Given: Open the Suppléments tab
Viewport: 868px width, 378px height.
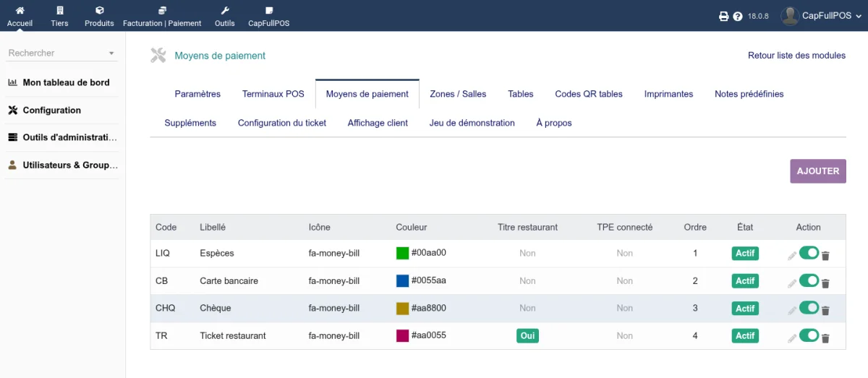Looking at the screenshot, I should click(x=190, y=123).
